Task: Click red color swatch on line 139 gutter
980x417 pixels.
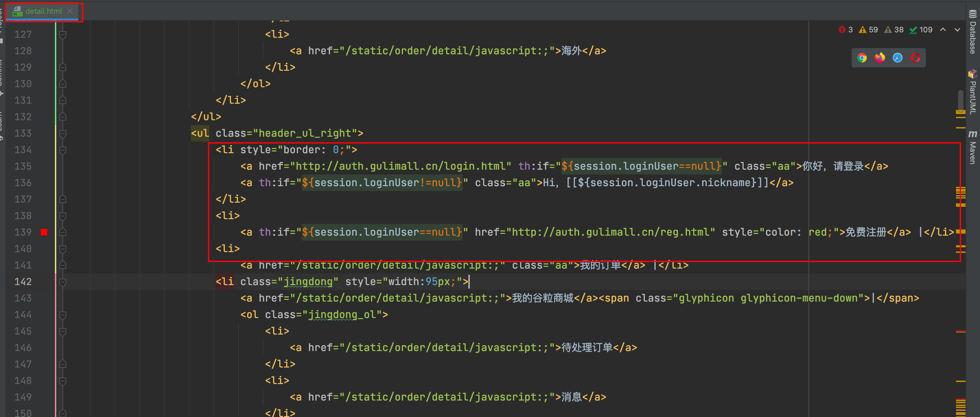Action: 44,232
